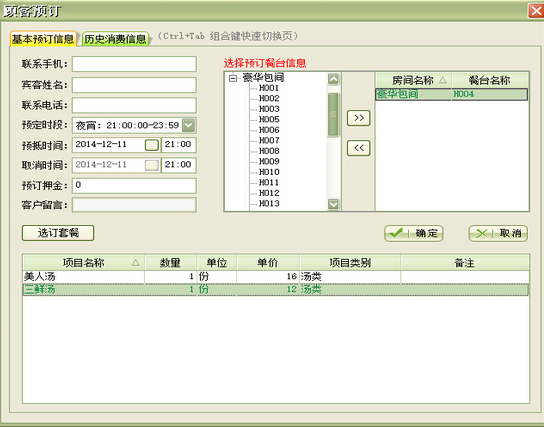Open the 取消时间 date picker button
This screenshot has height=427, width=544.
click(x=152, y=165)
